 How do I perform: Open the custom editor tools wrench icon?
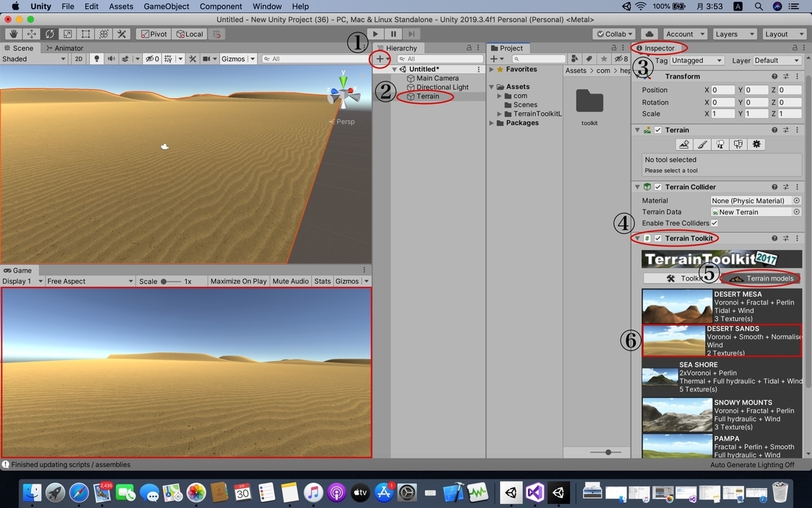[122, 34]
